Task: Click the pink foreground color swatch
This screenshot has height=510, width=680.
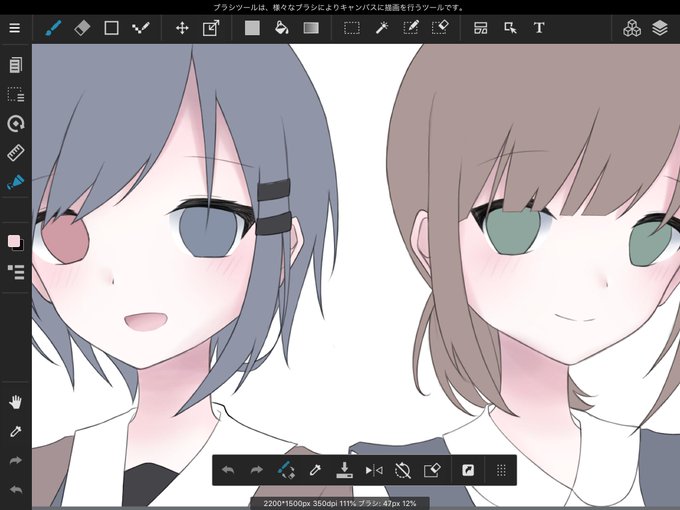Action: point(14,241)
